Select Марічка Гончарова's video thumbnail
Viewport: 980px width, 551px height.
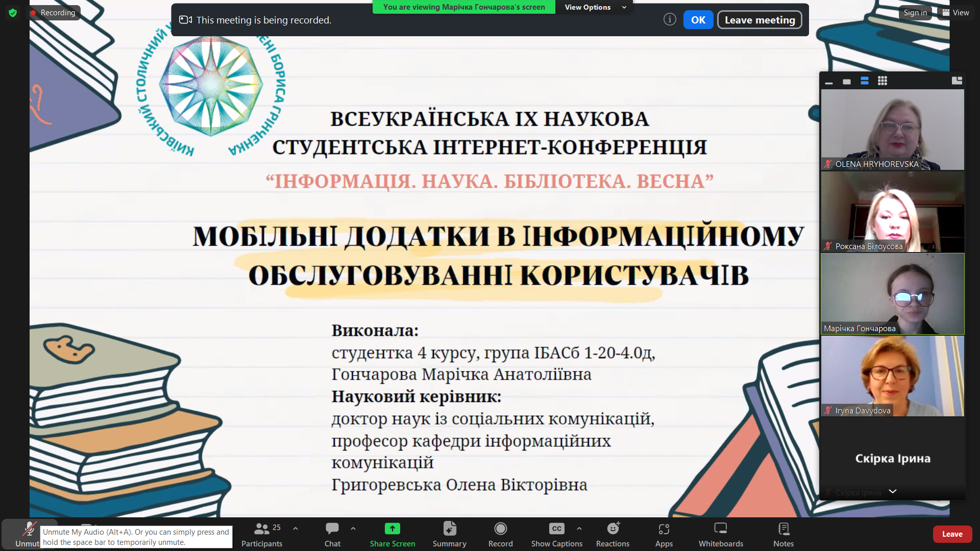click(x=892, y=294)
